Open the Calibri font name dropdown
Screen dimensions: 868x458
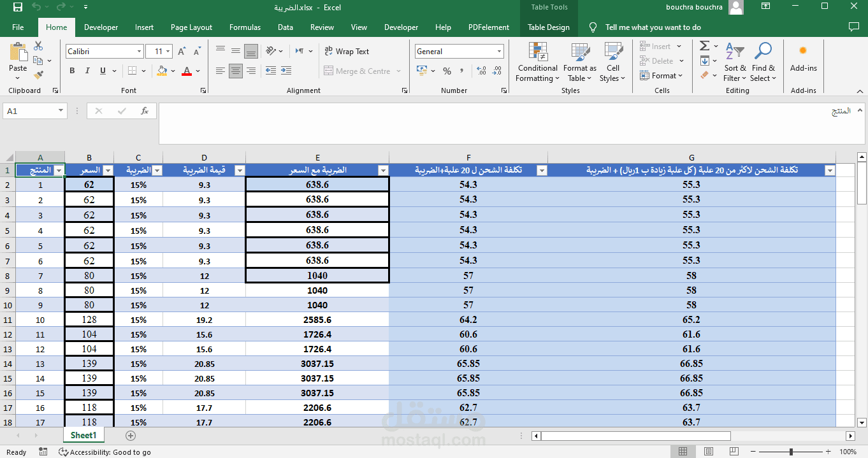140,52
